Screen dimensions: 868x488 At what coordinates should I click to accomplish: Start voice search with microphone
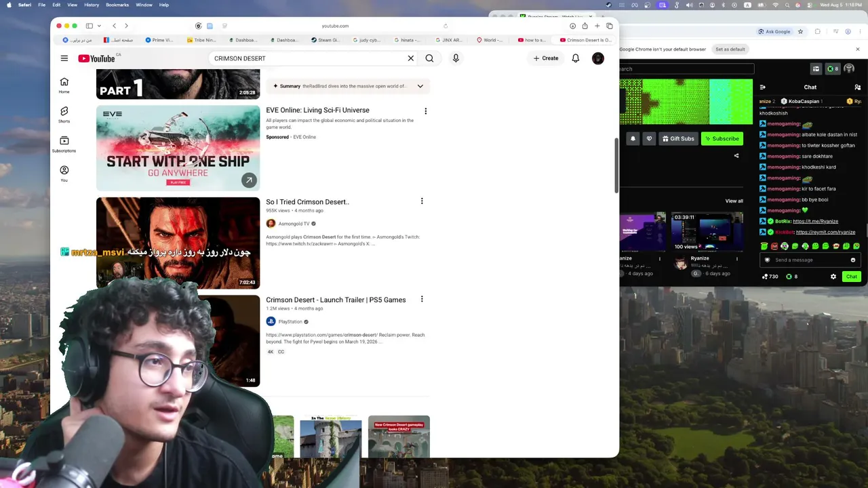tap(456, 58)
